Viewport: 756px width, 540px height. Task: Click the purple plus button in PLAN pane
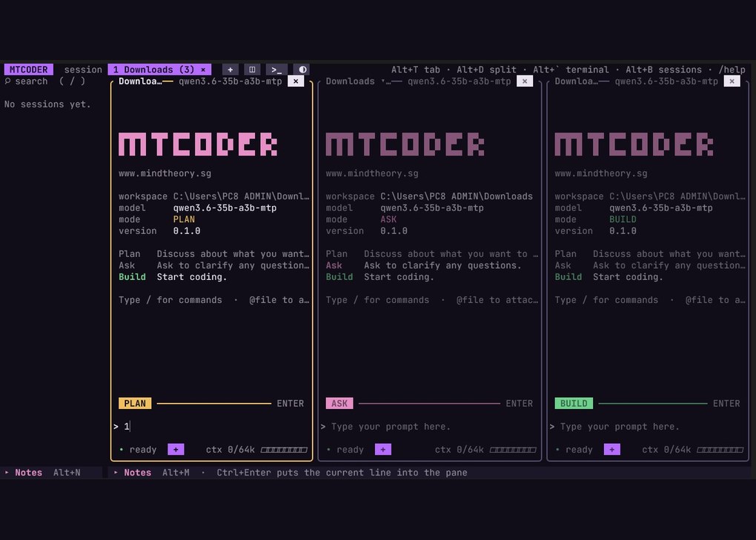176,450
